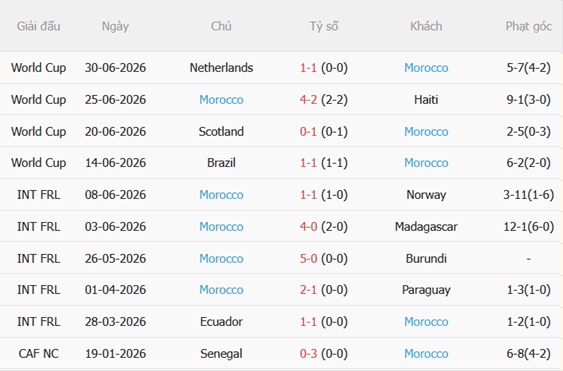Viewport: 563px width, 371px height.
Task: Select Morocco in the Burundi match row
Action: [221, 259]
